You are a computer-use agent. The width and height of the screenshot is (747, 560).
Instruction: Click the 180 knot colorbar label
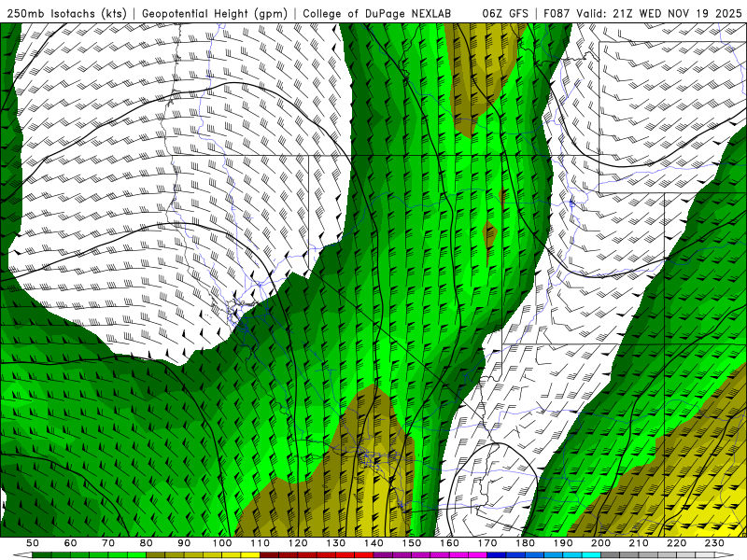(x=526, y=543)
